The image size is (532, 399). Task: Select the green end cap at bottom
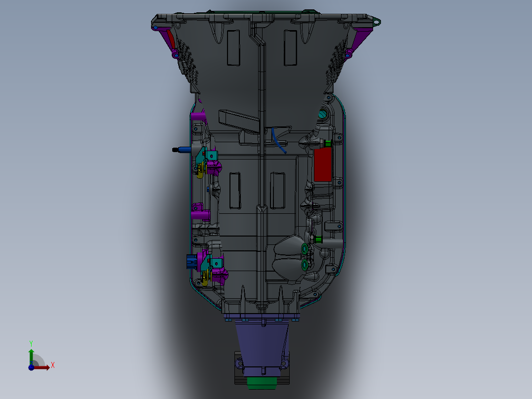coord(262,383)
